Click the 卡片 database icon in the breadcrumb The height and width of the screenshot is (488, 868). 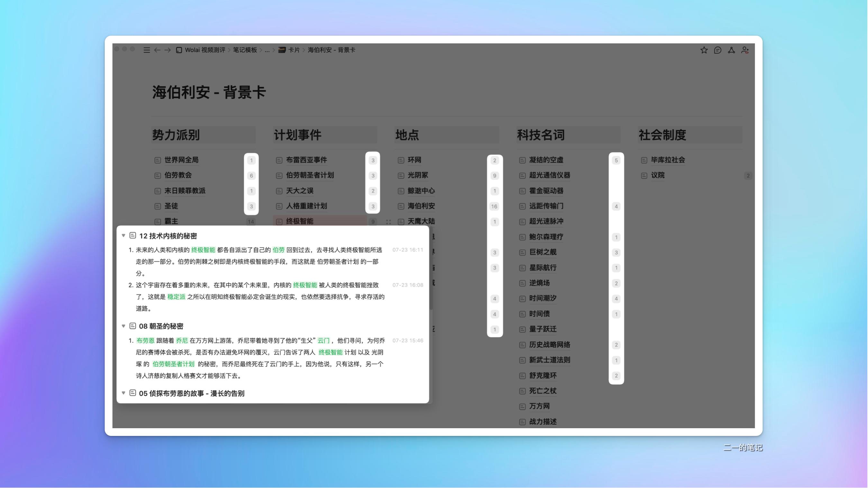click(x=282, y=50)
